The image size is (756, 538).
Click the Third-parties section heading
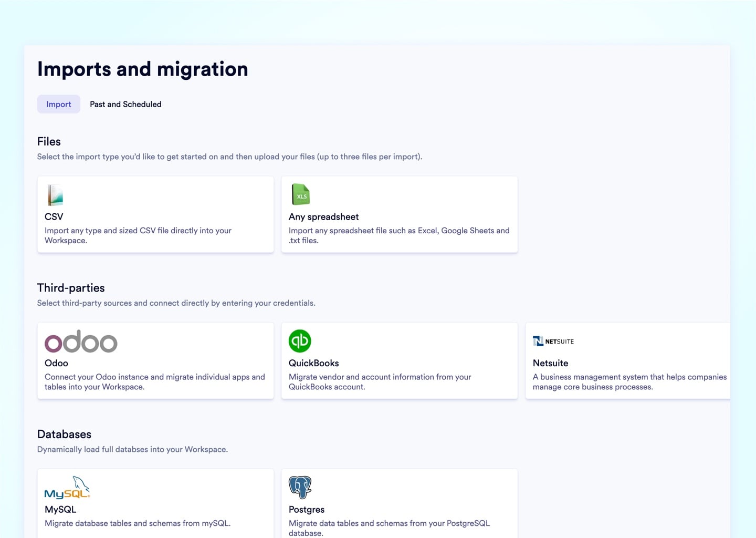[71, 288]
